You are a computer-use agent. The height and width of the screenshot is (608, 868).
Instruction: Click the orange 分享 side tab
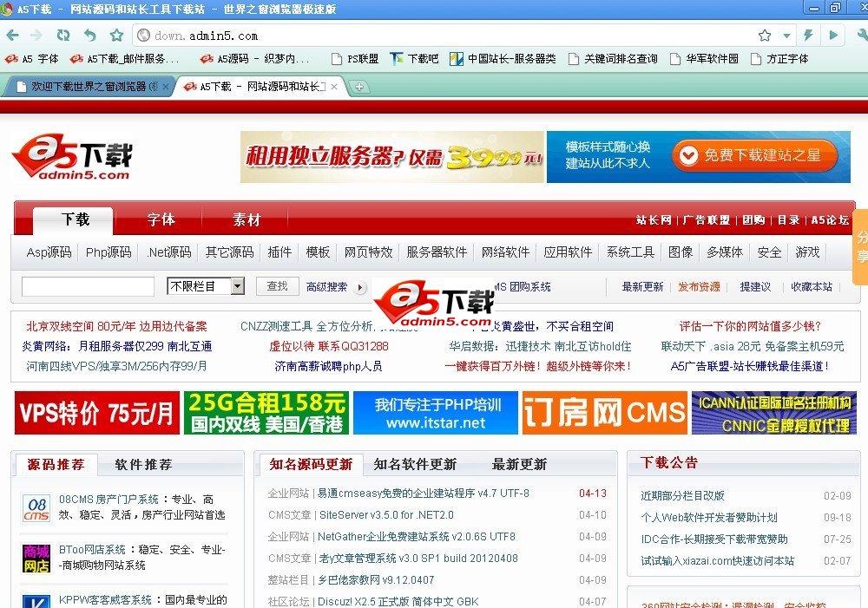(861, 246)
